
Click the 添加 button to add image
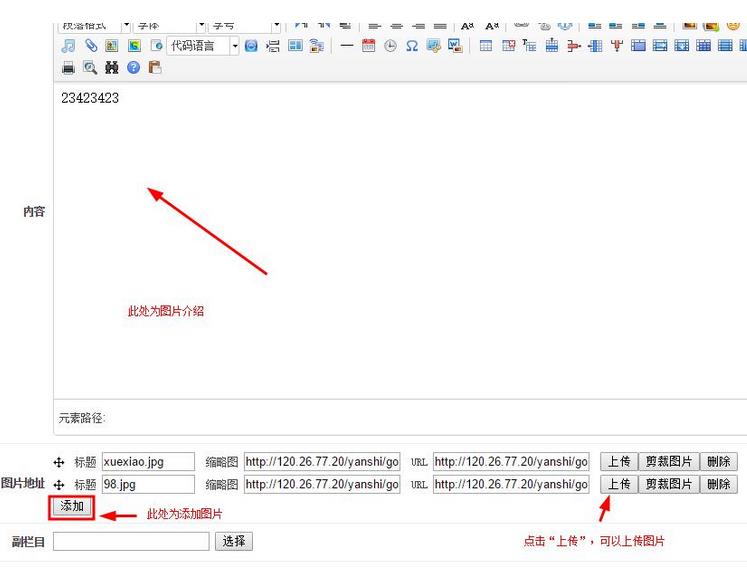coord(72,507)
